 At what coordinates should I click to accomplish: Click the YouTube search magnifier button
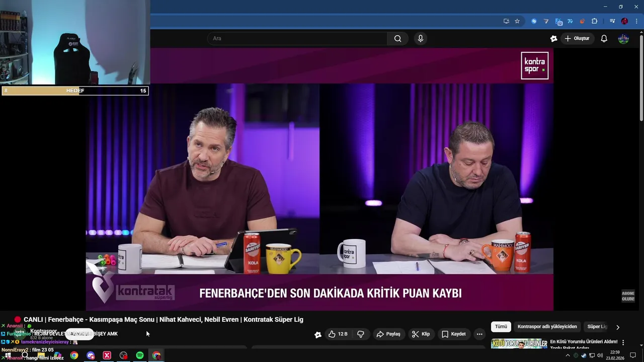coord(397,39)
